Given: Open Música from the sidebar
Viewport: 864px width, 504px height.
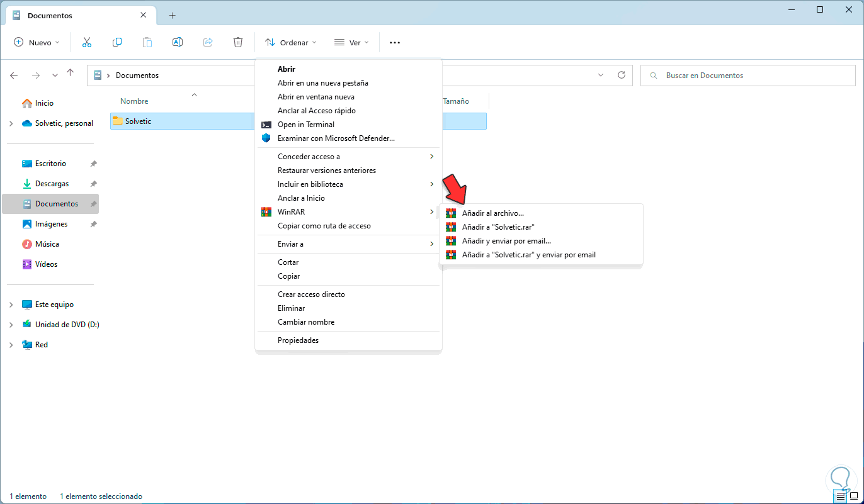Looking at the screenshot, I should click(45, 244).
